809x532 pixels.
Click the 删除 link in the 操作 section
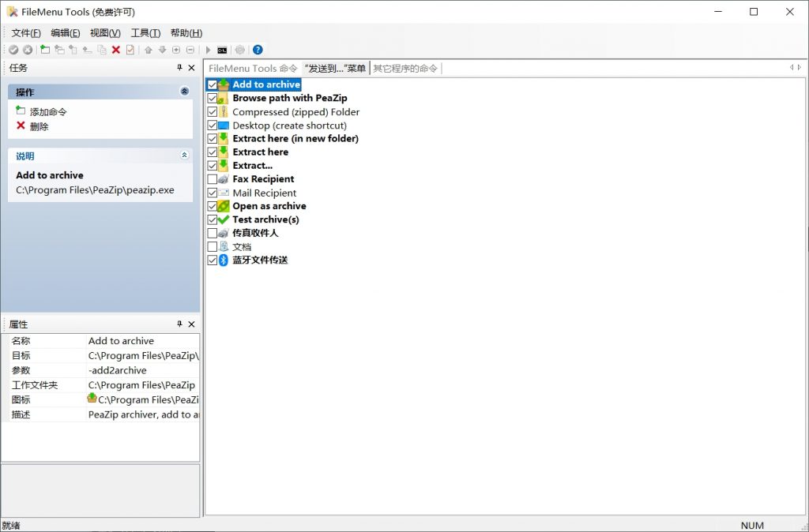pyautogui.click(x=40, y=127)
